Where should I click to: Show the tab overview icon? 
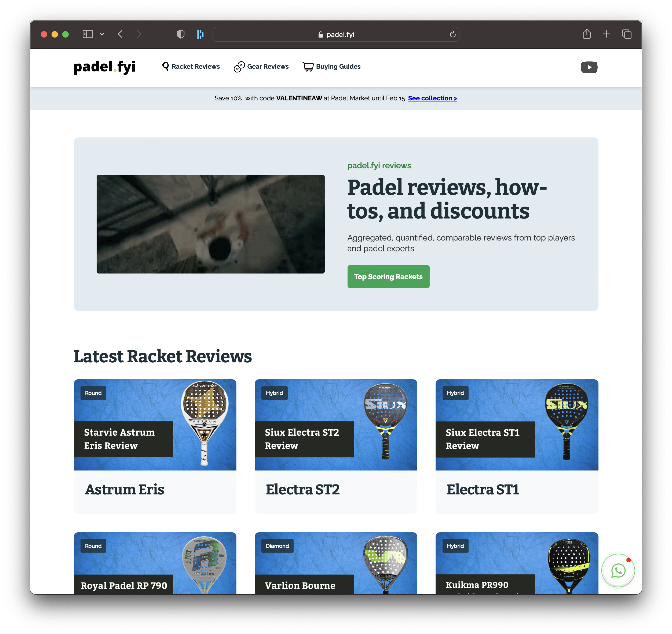(627, 34)
